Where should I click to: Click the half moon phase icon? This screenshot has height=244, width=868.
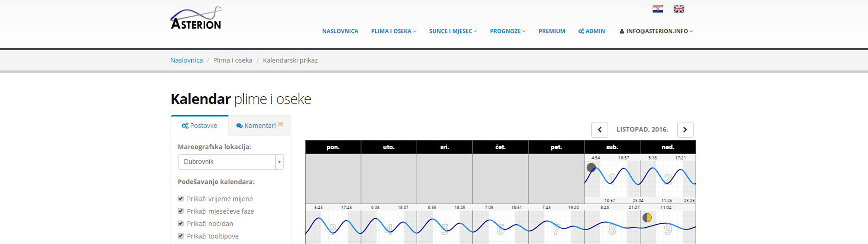[647, 218]
